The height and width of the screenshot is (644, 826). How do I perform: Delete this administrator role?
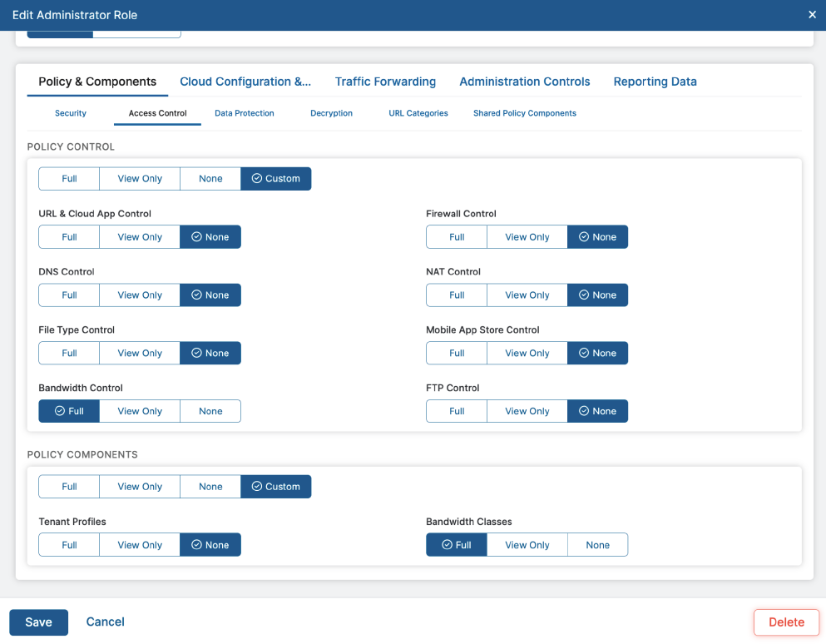click(786, 622)
